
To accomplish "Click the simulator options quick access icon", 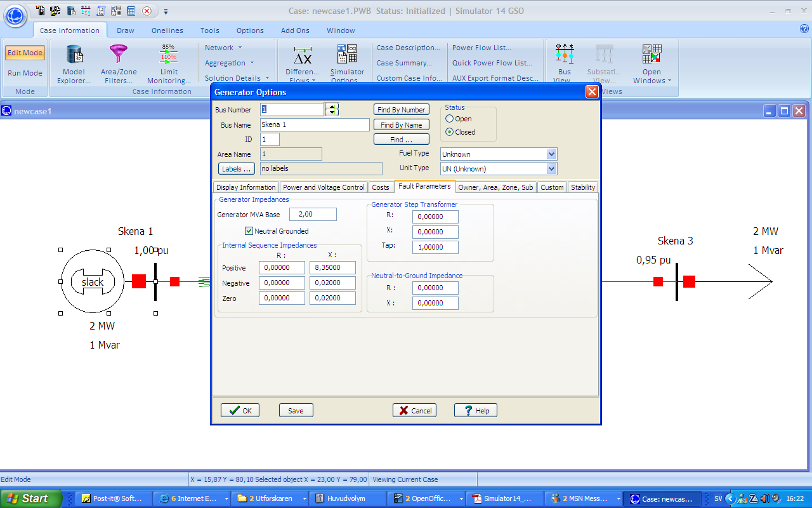I will tap(116, 11).
